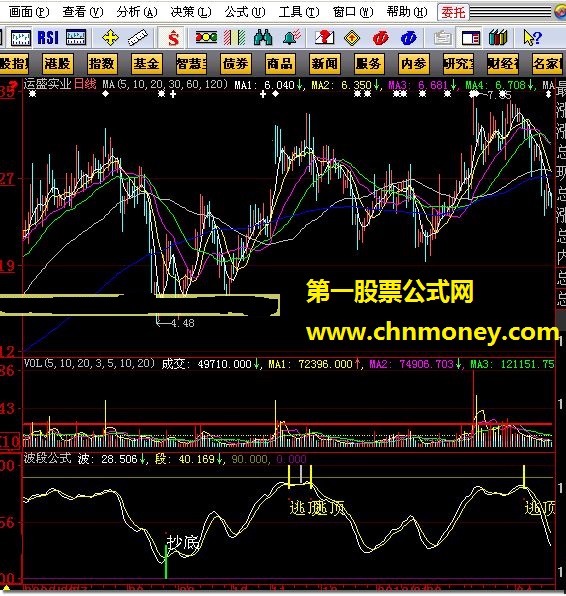Click the cursor question mark help icon
The width and height of the screenshot is (566, 596).
coord(532,38)
